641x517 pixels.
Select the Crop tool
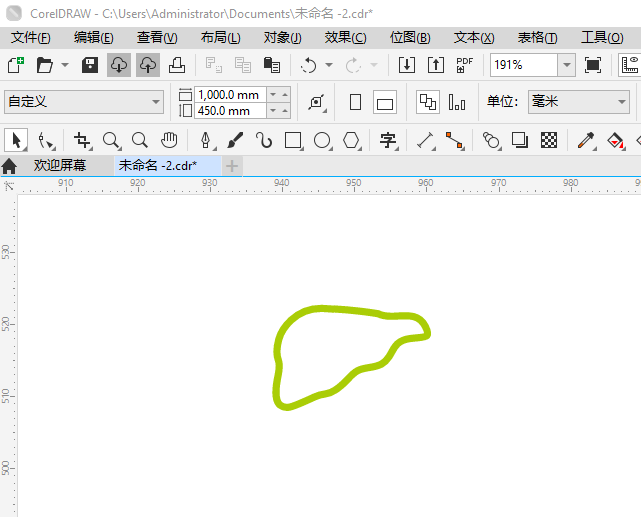point(83,140)
